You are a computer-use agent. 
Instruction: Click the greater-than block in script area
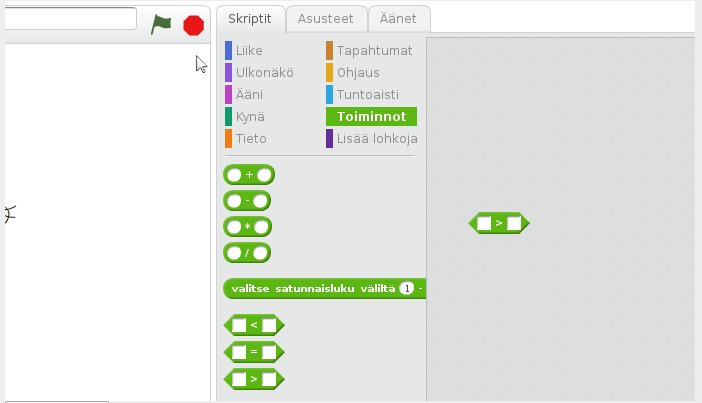498,223
